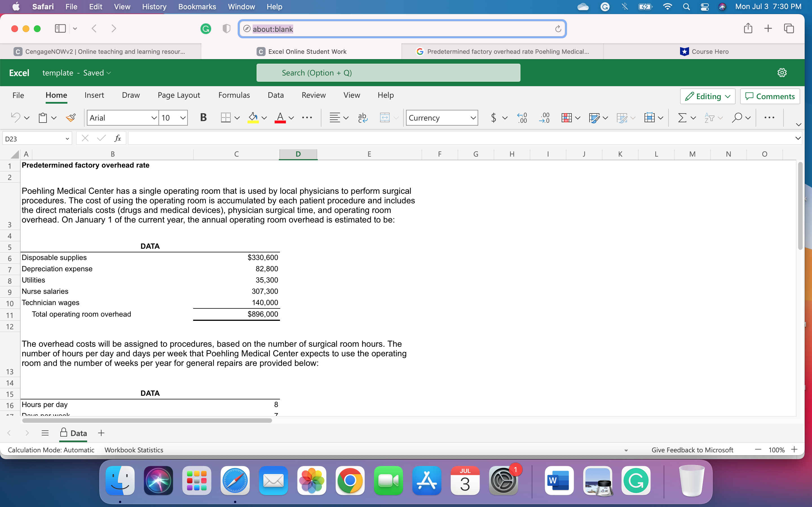The image size is (812, 507).
Task: Open the Bookmarks menu in the menu bar
Action: [x=197, y=7]
